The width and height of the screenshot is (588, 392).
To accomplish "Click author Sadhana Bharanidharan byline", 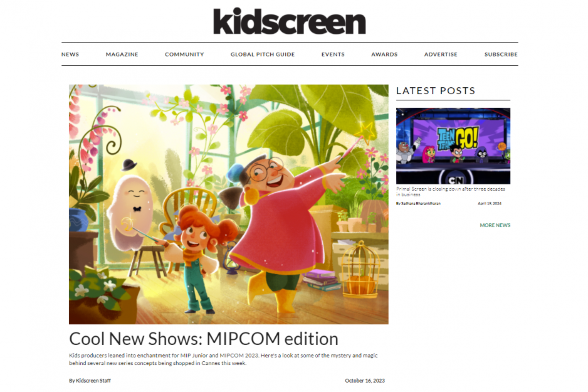I will click(x=419, y=203).
